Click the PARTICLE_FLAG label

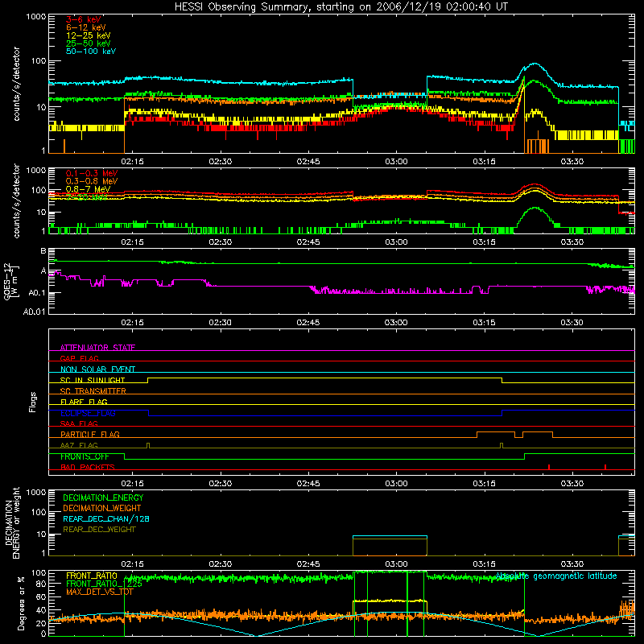point(90,435)
